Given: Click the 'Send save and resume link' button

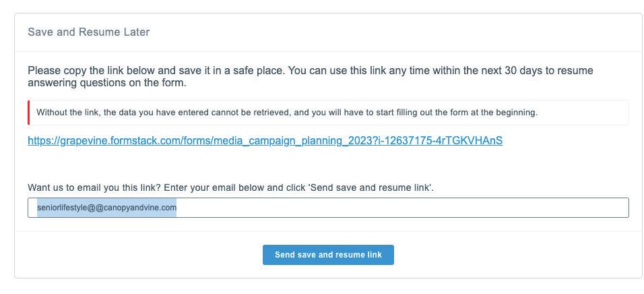Looking at the screenshot, I should (328, 255).
